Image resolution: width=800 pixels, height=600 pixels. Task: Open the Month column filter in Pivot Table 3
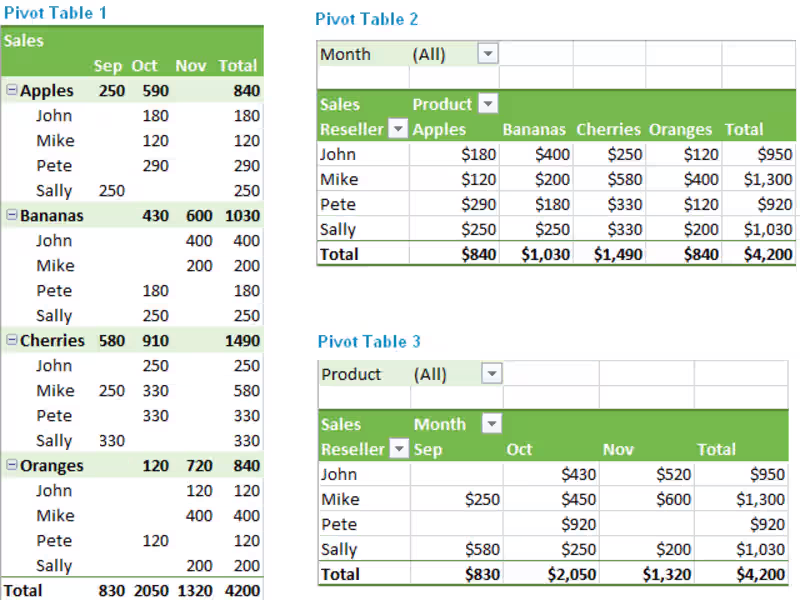point(490,424)
